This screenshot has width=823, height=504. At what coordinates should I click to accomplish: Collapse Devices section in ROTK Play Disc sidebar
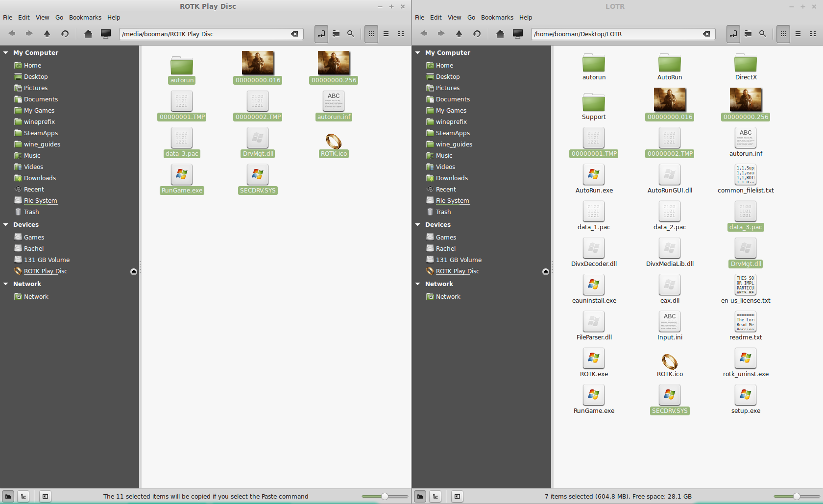click(6, 224)
